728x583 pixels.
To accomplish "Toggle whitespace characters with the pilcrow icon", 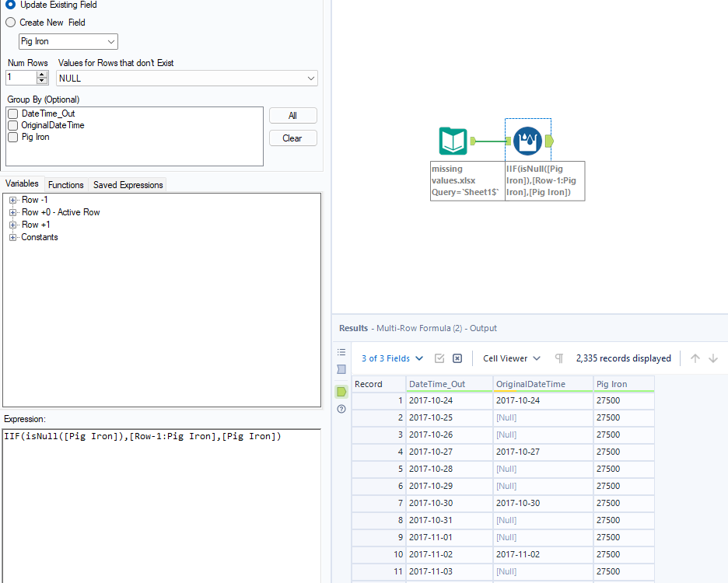I will pos(558,358).
